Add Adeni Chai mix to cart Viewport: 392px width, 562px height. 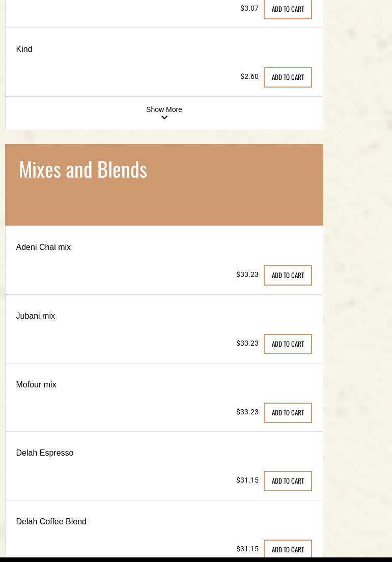288,275
